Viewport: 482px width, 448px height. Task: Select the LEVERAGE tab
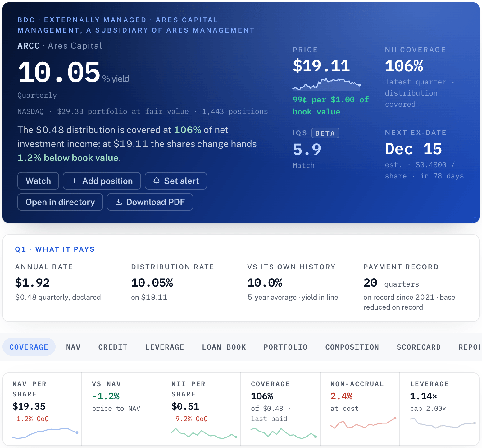(x=165, y=347)
